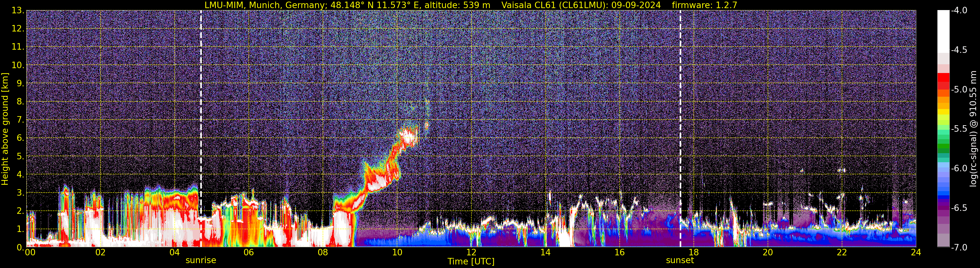Click the '1.' height axis tick label
980x268 pixels.
20,229
